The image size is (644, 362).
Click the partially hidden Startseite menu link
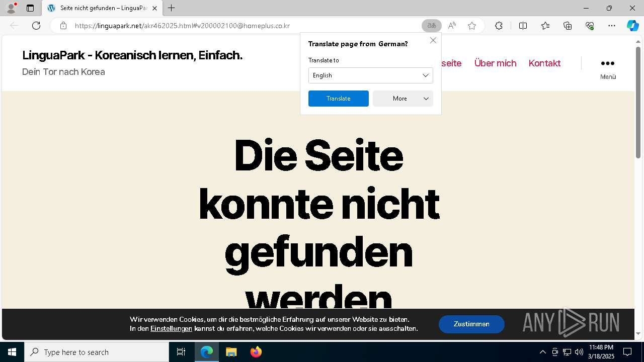[451, 63]
